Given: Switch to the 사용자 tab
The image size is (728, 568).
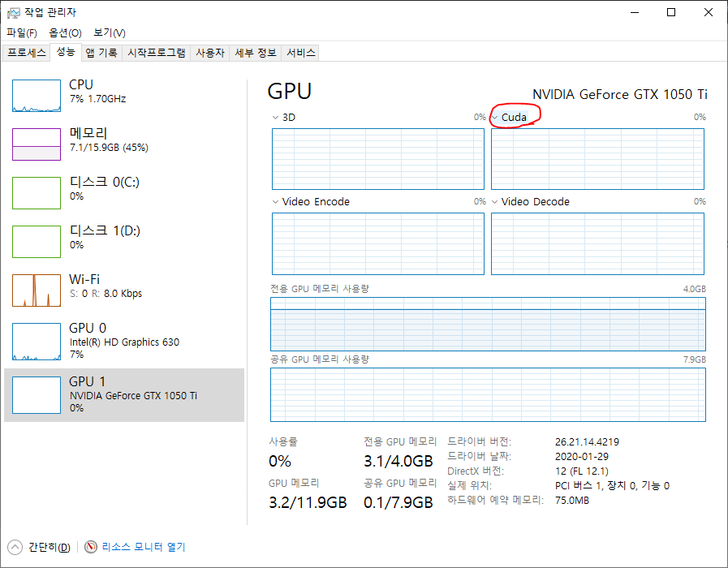Looking at the screenshot, I should 210,53.
